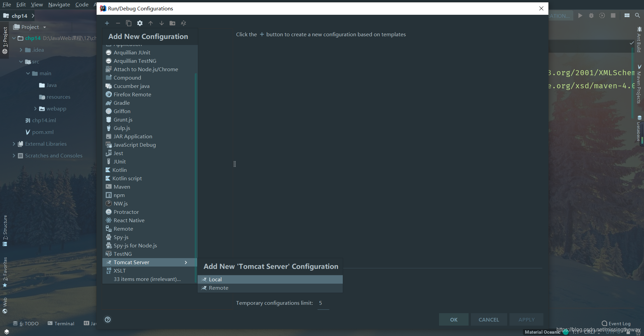This screenshot has height=336, width=644.
Task: Click the Run play icon in main toolbar
Action: click(x=580, y=15)
